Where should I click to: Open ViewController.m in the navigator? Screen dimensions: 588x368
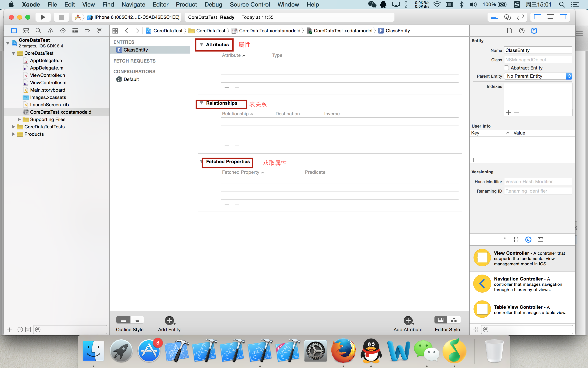point(48,83)
